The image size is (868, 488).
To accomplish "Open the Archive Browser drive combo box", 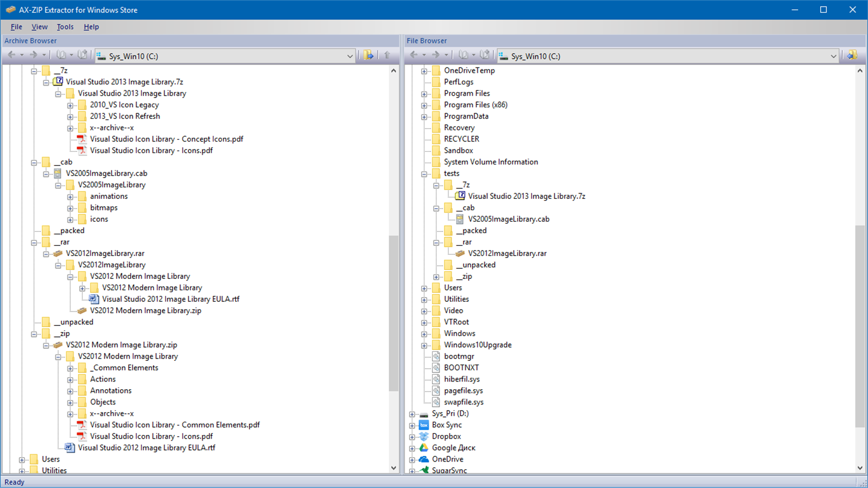I will pyautogui.click(x=225, y=56).
